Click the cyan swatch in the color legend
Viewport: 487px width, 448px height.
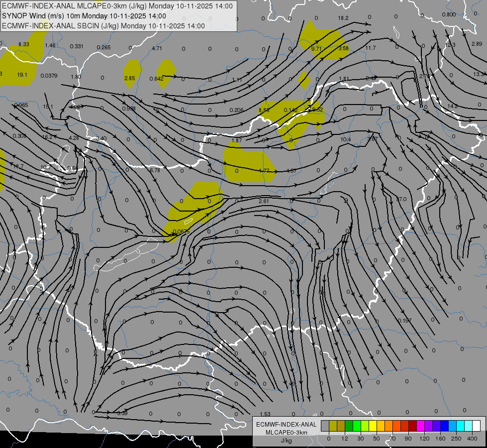click(460, 426)
